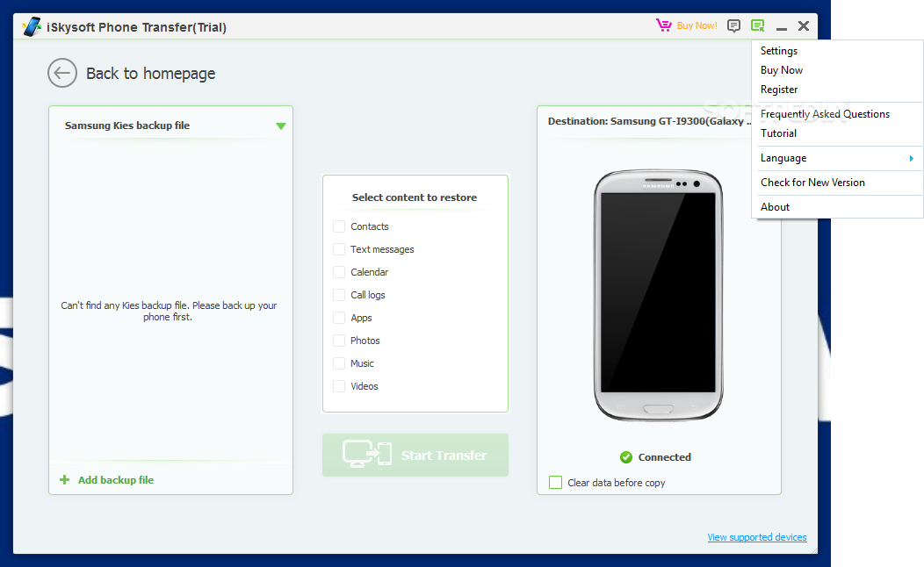Open the feedback speech bubble icon
This screenshot has width=924, height=567.
click(x=733, y=26)
